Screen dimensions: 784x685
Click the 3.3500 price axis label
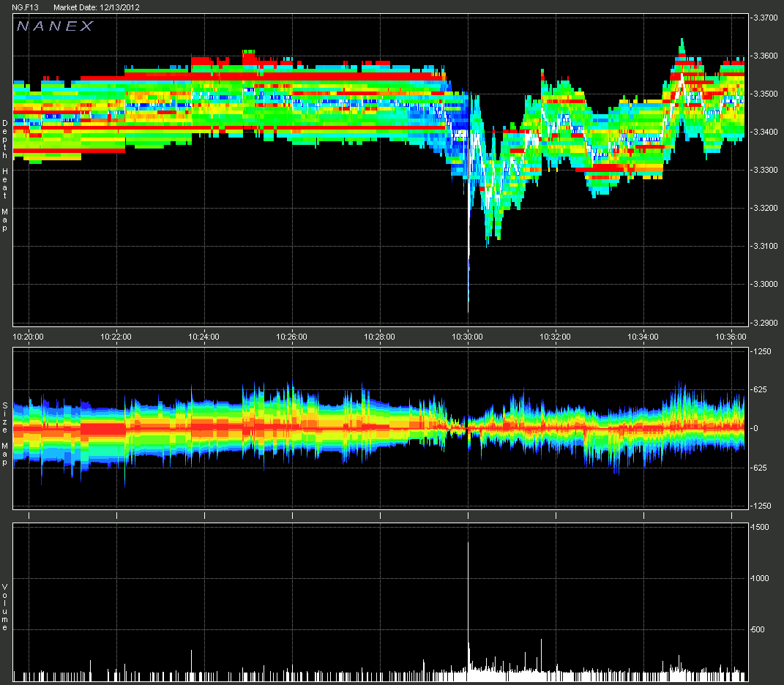(766, 94)
